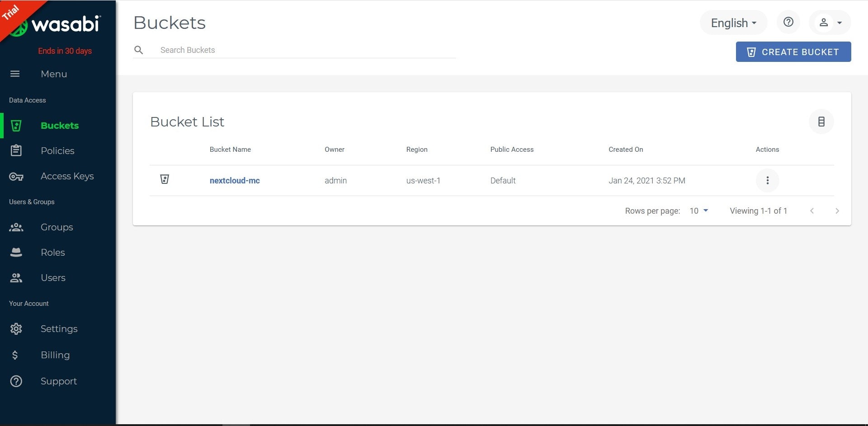Click the Roles hat icon
The image size is (868, 426).
[16, 253]
